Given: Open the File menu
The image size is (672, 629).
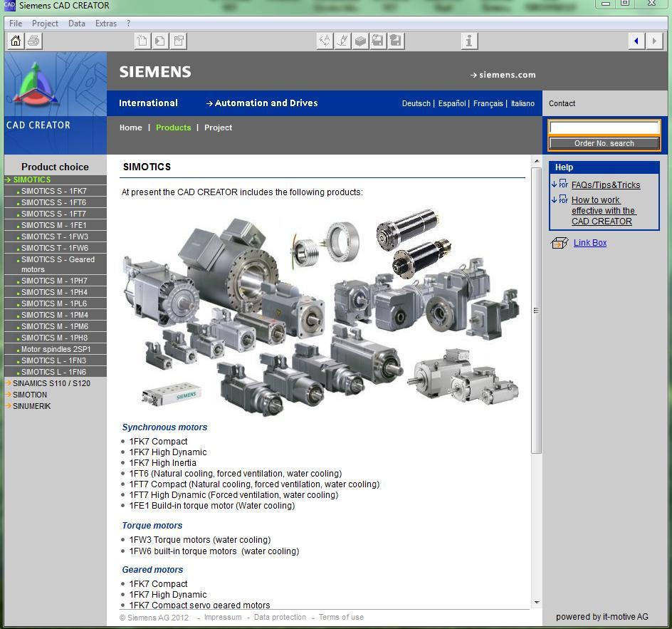Looking at the screenshot, I should [16, 24].
